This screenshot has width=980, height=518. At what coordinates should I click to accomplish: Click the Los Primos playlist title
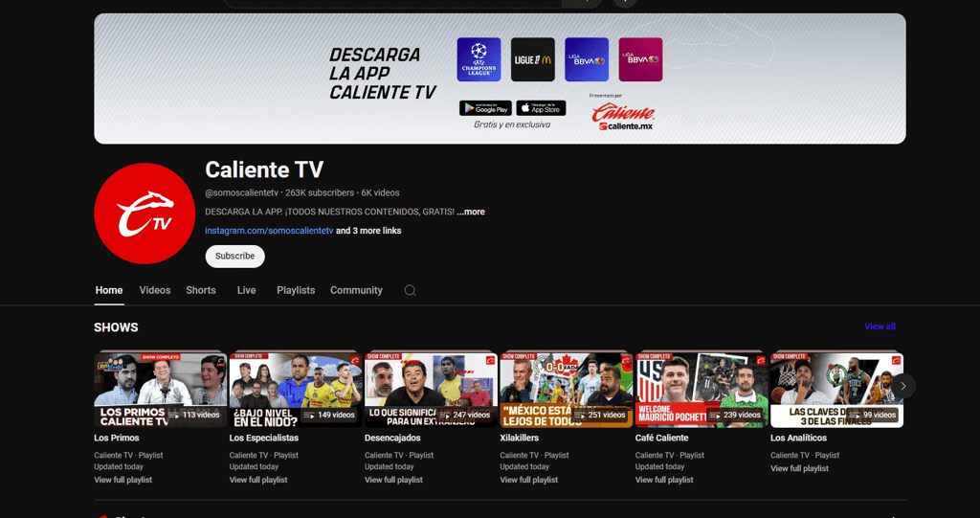click(x=117, y=438)
